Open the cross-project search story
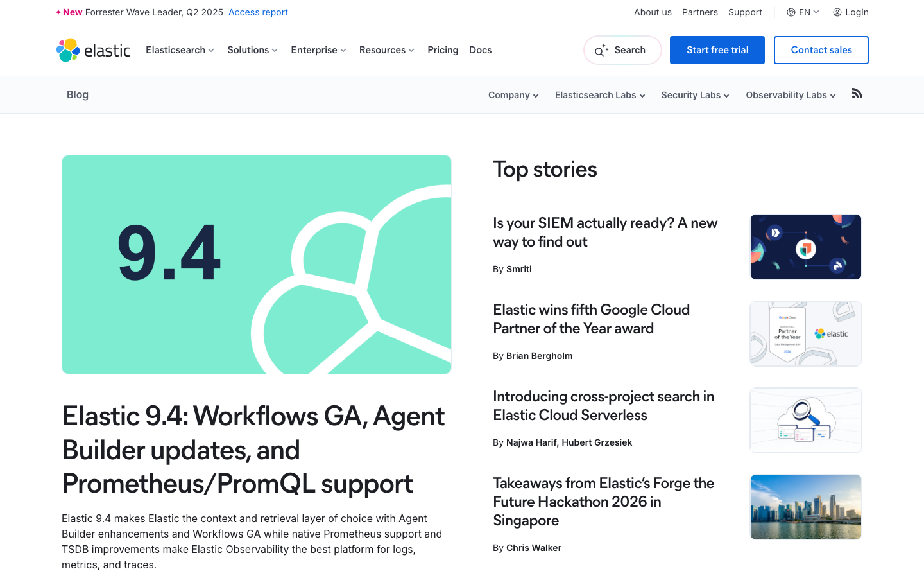This screenshot has height=578, width=924. coord(603,406)
